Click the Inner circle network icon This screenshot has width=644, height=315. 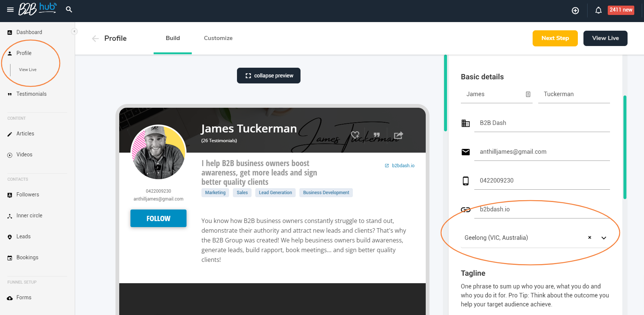pyautogui.click(x=10, y=216)
